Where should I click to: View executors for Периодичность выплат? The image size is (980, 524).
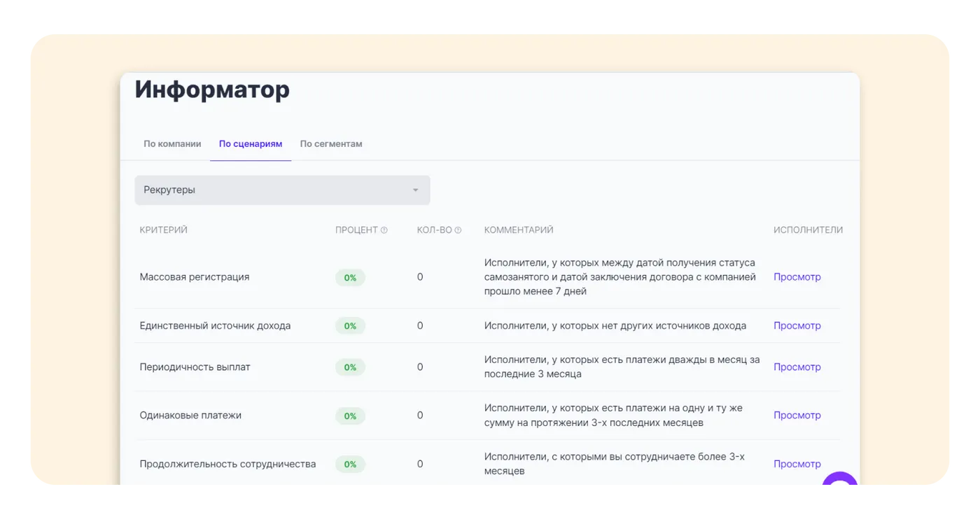tap(797, 367)
